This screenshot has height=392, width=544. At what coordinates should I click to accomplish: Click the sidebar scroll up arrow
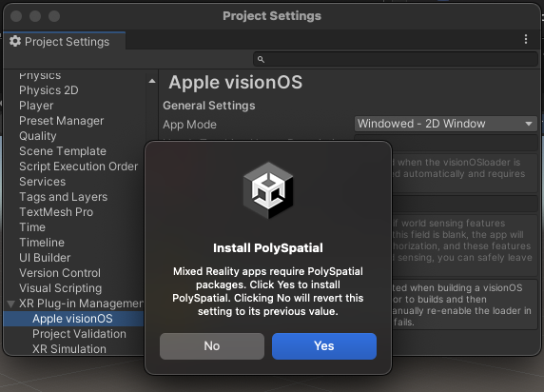click(x=152, y=81)
